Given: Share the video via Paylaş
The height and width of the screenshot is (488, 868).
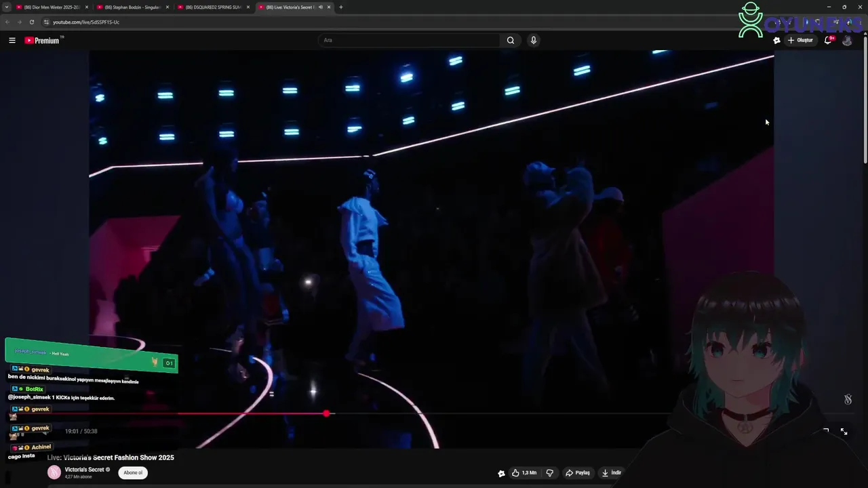Looking at the screenshot, I should click(578, 473).
